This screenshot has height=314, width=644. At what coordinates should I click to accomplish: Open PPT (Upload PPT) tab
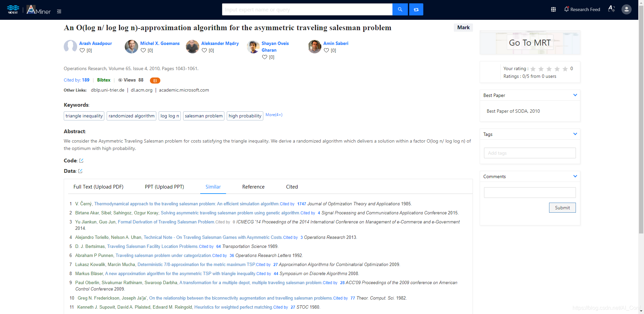click(x=164, y=187)
